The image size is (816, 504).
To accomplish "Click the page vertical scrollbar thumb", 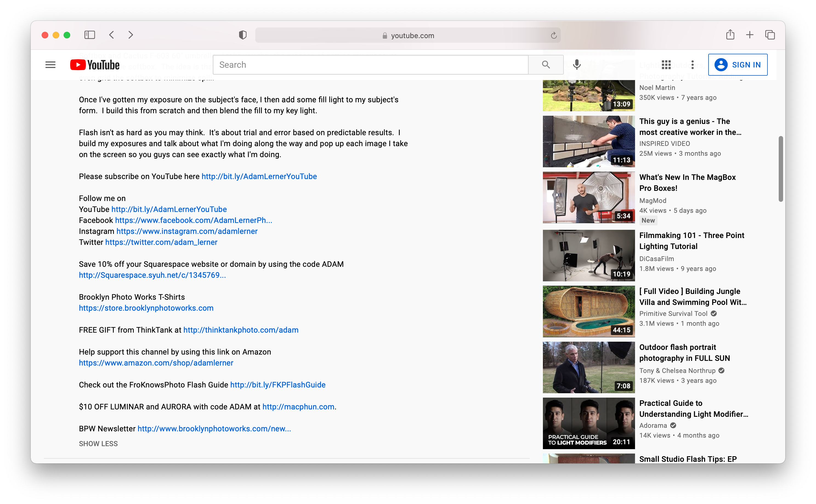I will pyautogui.click(x=780, y=169).
